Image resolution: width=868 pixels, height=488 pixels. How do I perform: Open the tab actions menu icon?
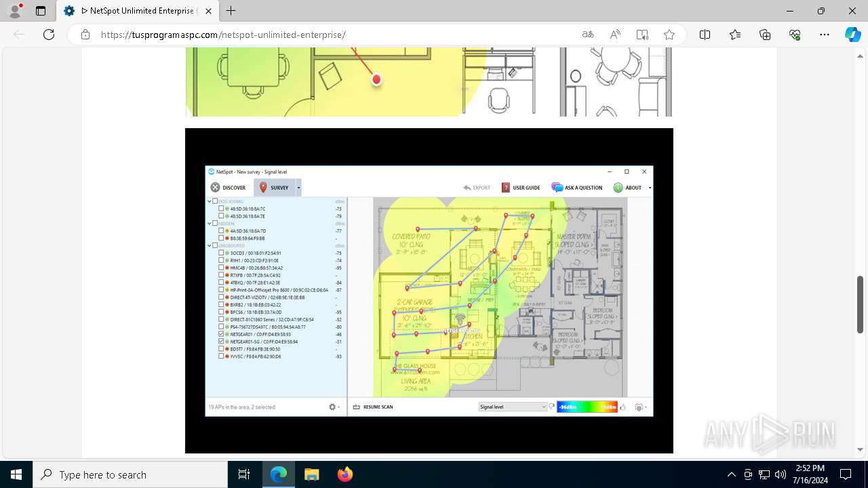41,11
